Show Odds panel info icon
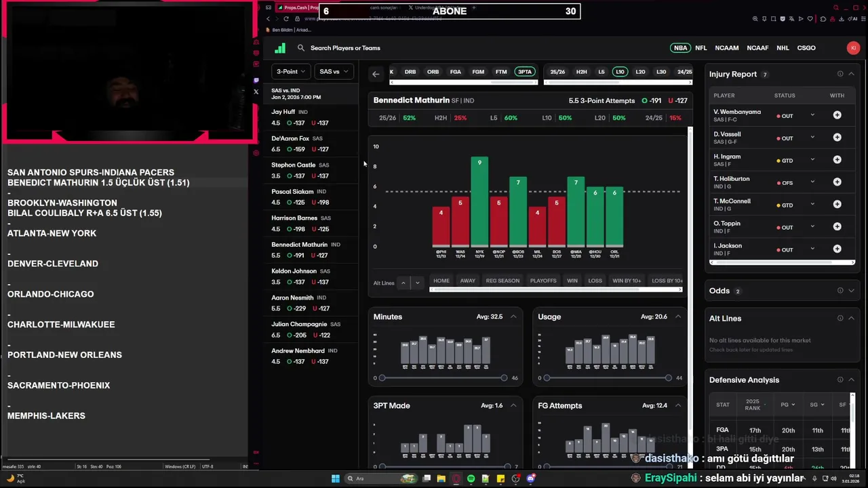This screenshot has width=868, height=488. (840, 291)
